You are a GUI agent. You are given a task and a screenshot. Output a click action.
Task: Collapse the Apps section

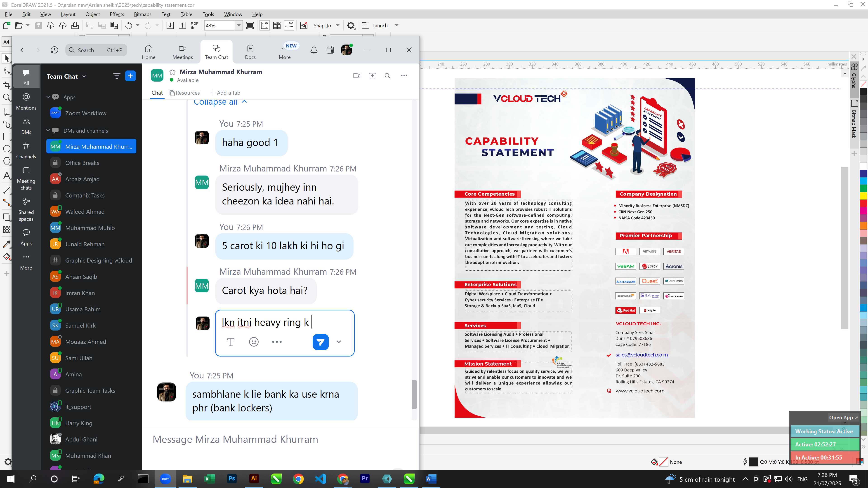pos(48,97)
